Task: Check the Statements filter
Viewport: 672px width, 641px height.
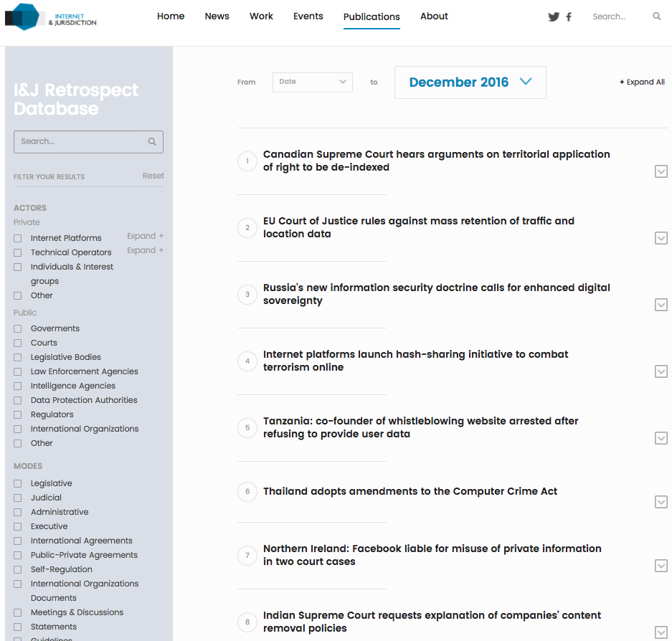Action: [x=18, y=627]
